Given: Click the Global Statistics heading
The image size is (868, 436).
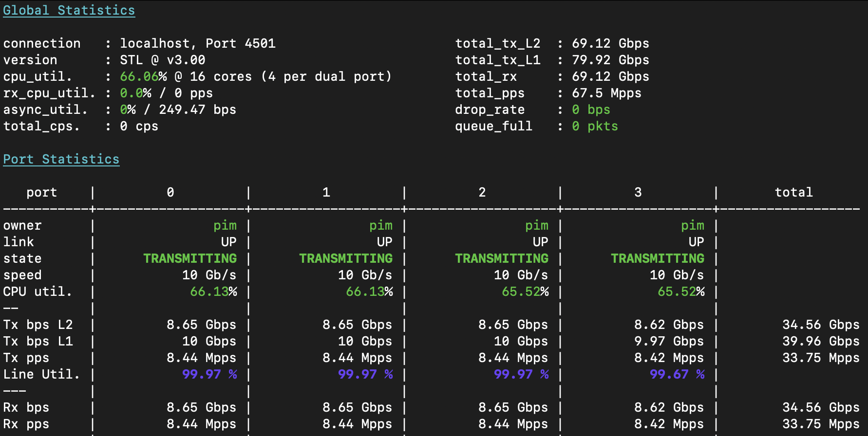Looking at the screenshot, I should 69,10.
